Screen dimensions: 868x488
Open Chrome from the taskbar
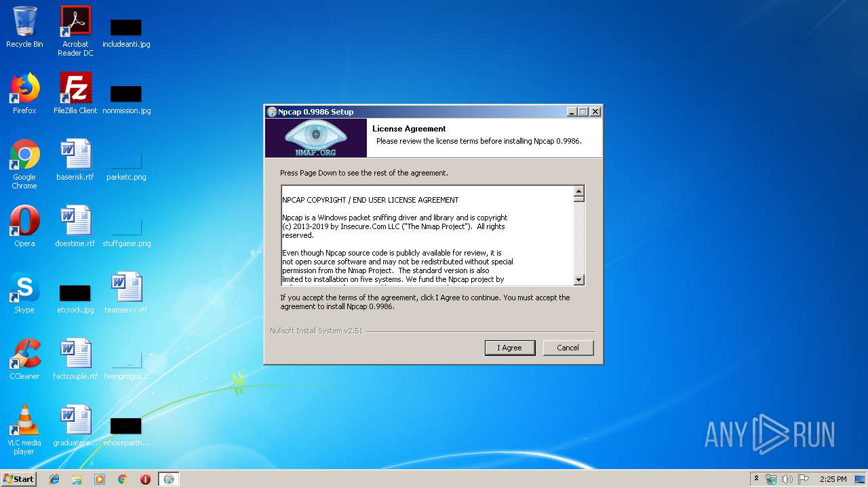(x=123, y=479)
